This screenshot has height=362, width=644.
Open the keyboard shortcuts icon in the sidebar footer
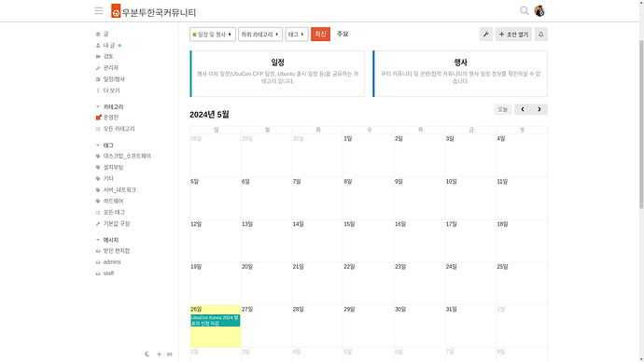tap(170, 354)
